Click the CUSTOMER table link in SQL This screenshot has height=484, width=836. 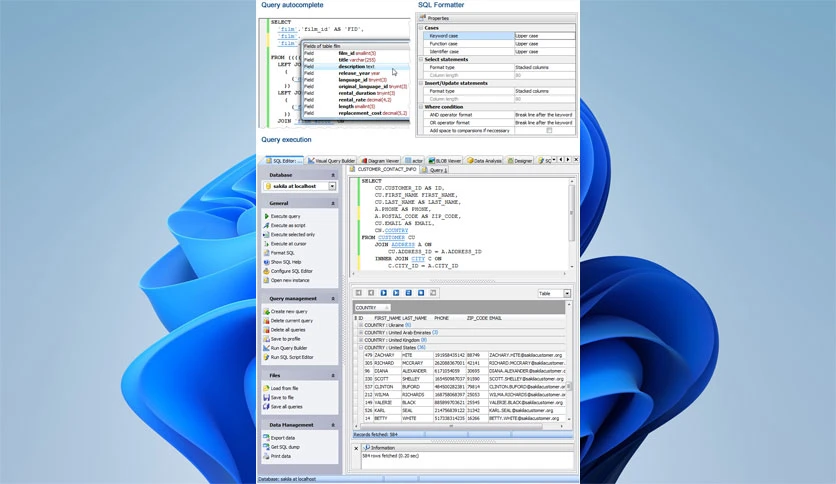[392, 237]
